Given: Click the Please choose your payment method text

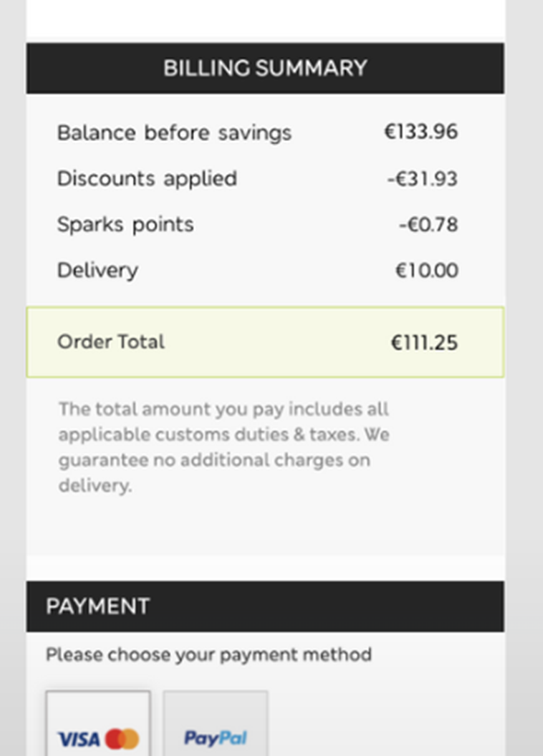Looking at the screenshot, I should [x=208, y=654].
